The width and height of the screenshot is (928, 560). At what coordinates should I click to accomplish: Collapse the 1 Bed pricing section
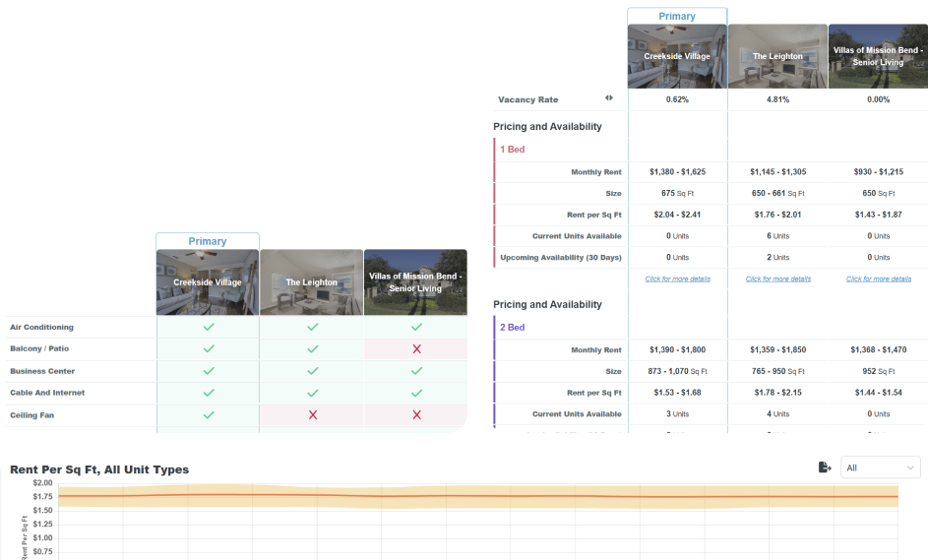pos(512,150)
